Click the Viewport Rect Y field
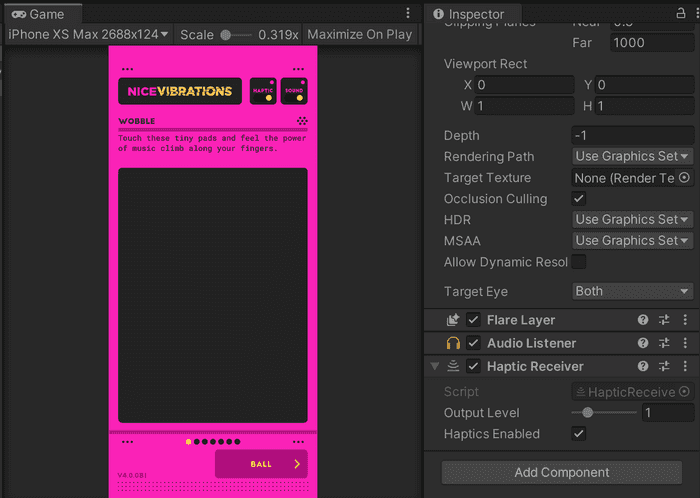Image resolution: width=700 pixels, height=498 pixels. coord(644,85)
